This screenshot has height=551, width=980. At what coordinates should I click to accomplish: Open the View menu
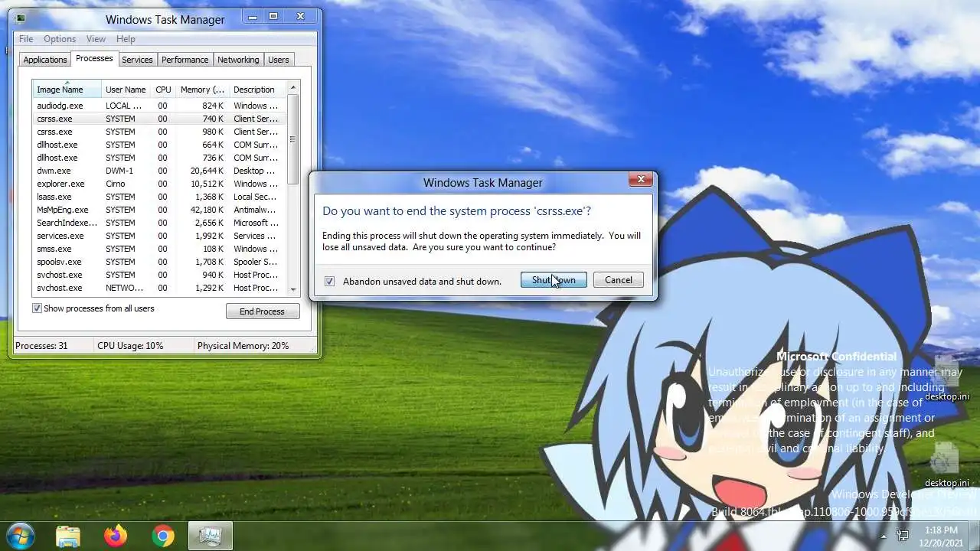(x=96, y=39)
